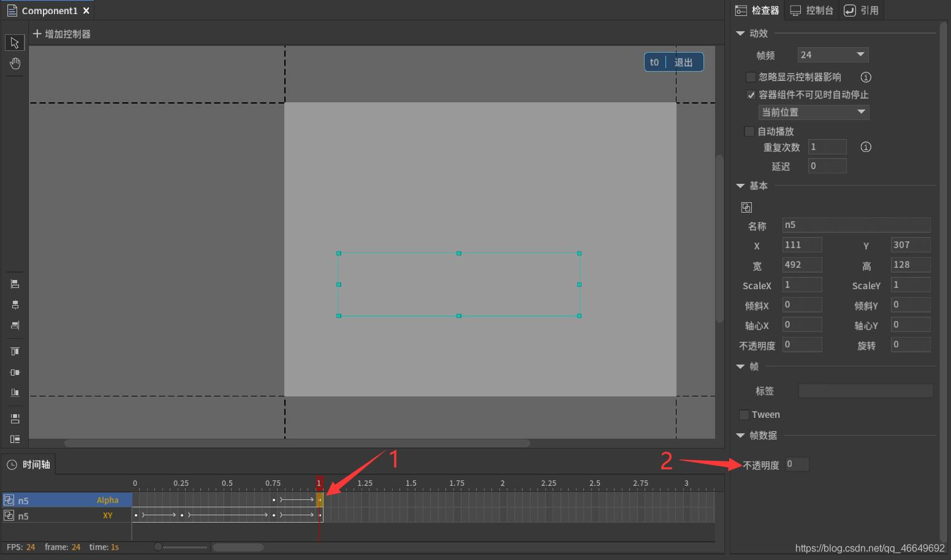The image size is (951, 560).
Task: Click 帧数据 不透明度 value field
Action: click(x=797, y=464)
